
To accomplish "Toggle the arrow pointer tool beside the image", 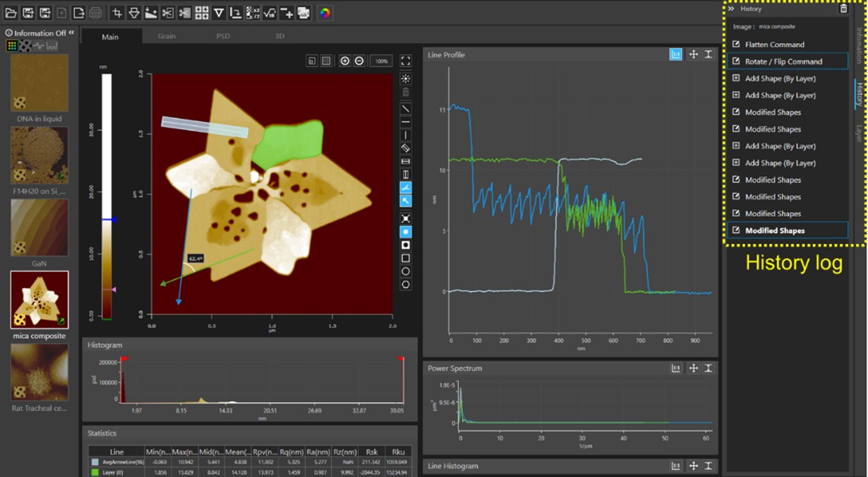I will (x=406, y=201).
